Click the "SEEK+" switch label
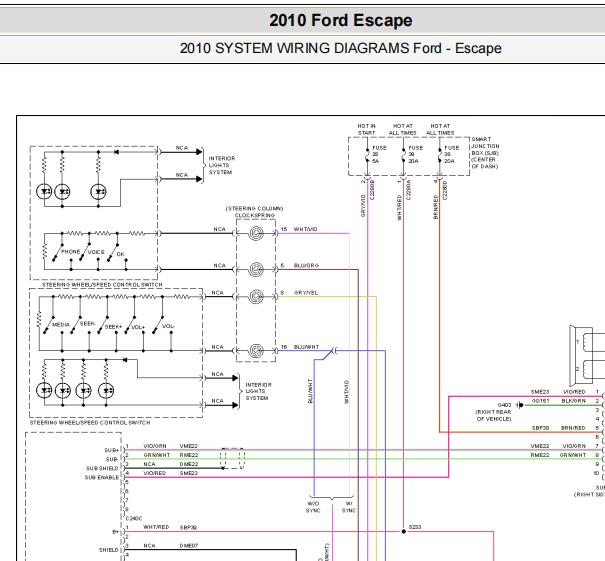The height and width of the screenshot is (561, 605). point(113,327)
